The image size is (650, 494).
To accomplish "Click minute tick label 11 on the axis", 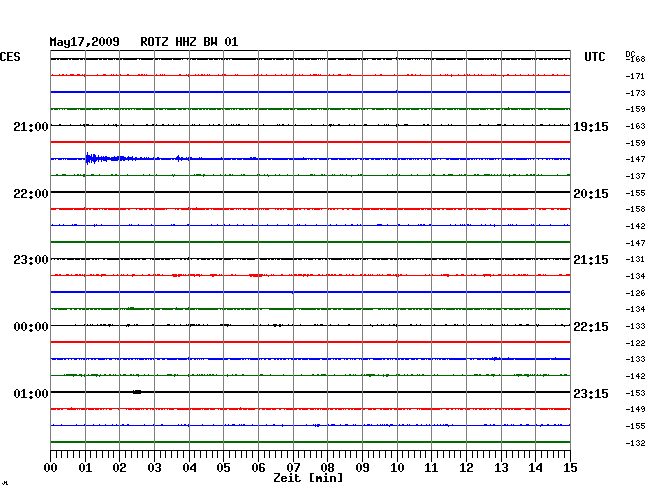I will click(431, 468).
